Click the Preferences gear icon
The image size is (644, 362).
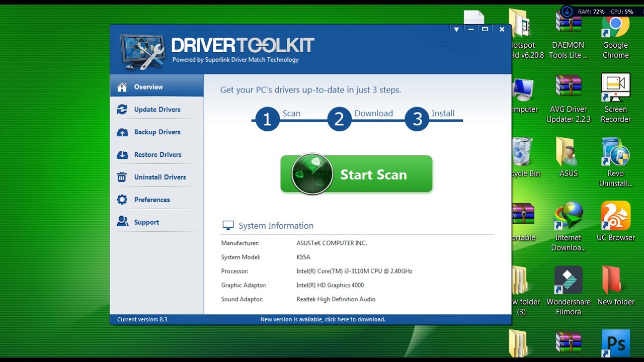coord(122,200)
